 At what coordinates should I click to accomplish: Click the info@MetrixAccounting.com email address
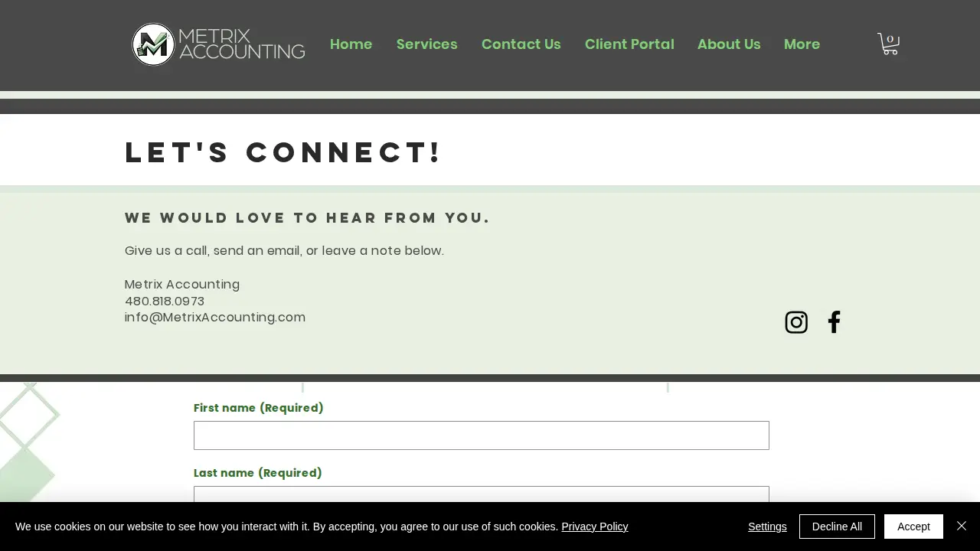(215, 318)
